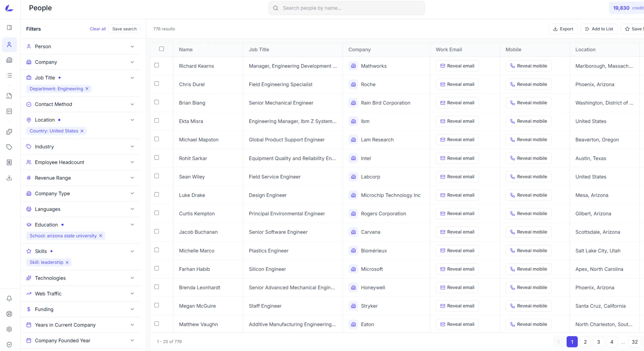Viewport: 644px width, 351px height.
Task: Click the Microsoft company name
Action: [372, 269]
